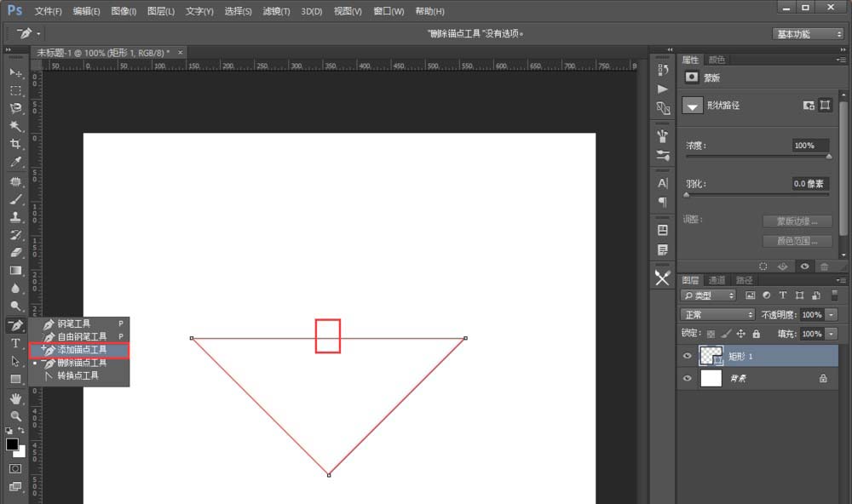Switch to the 通道 tab

[x=719, y=279]
